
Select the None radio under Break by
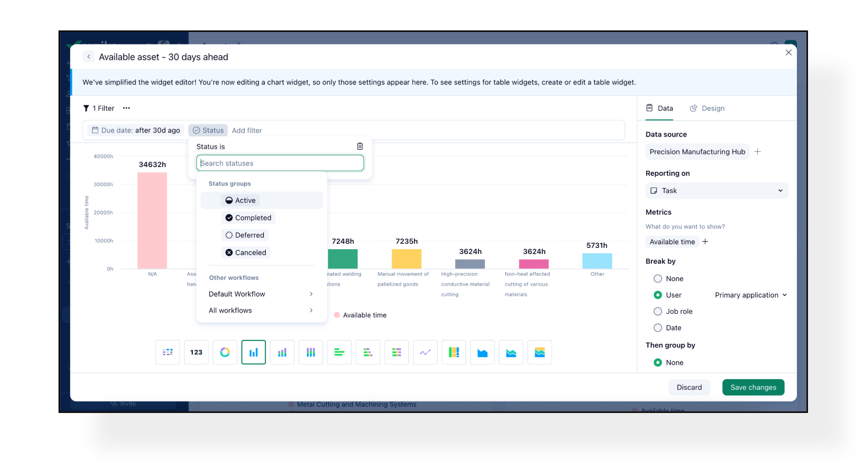coord(658,278)
